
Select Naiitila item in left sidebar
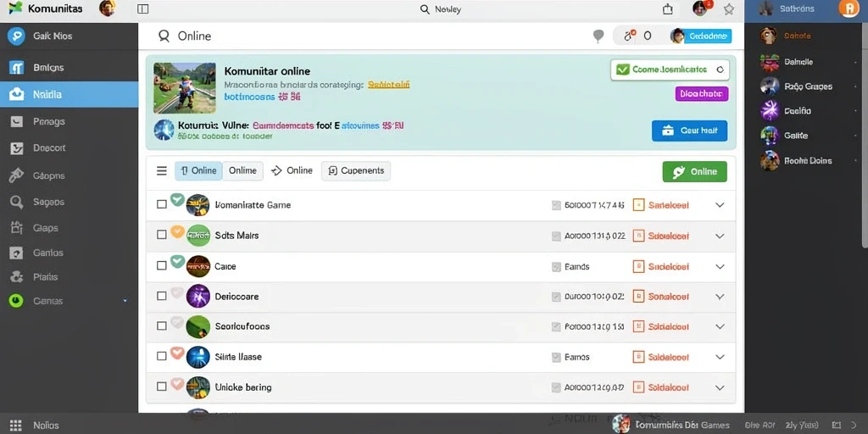pyautogui.click(x=69, y=94)
